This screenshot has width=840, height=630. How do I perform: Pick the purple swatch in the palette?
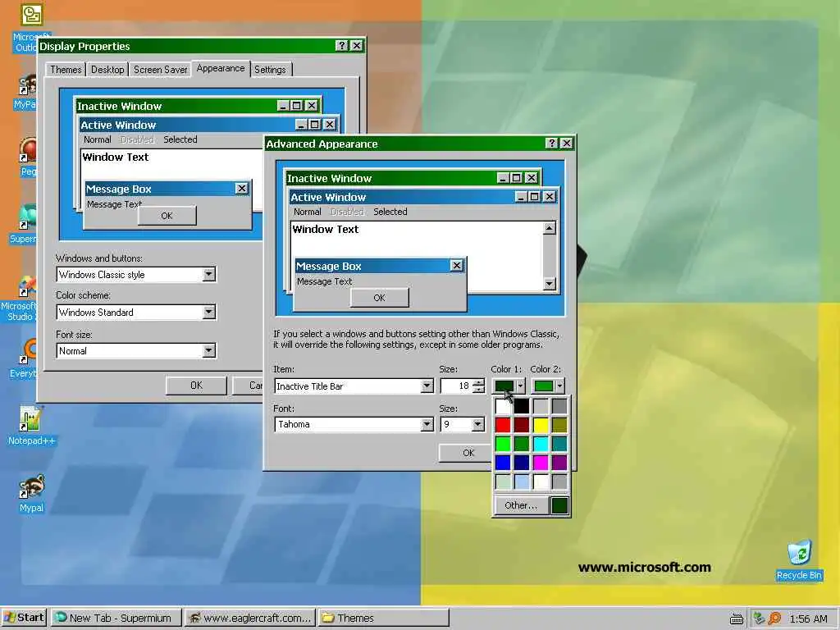coord(559,463)
